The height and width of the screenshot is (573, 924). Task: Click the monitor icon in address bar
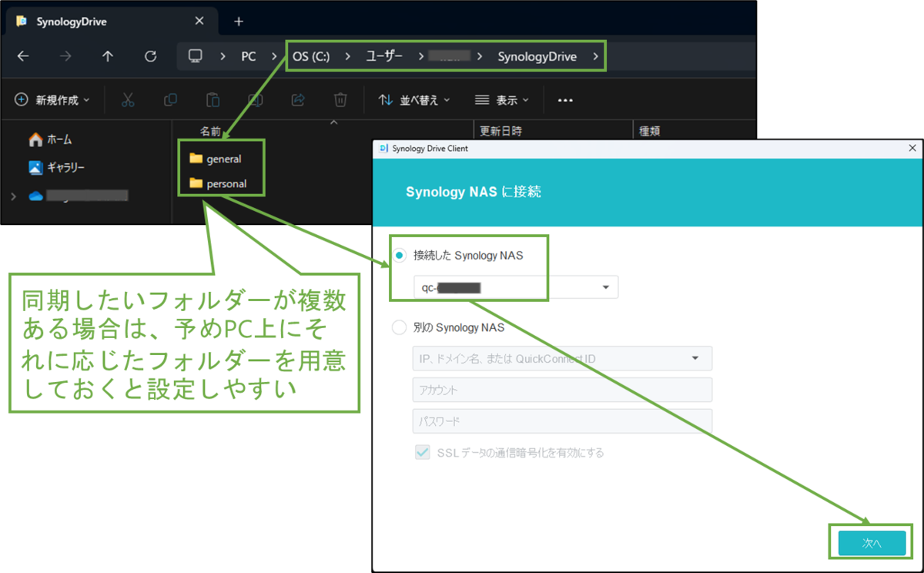pyautogui.click(x=196, y=56)
